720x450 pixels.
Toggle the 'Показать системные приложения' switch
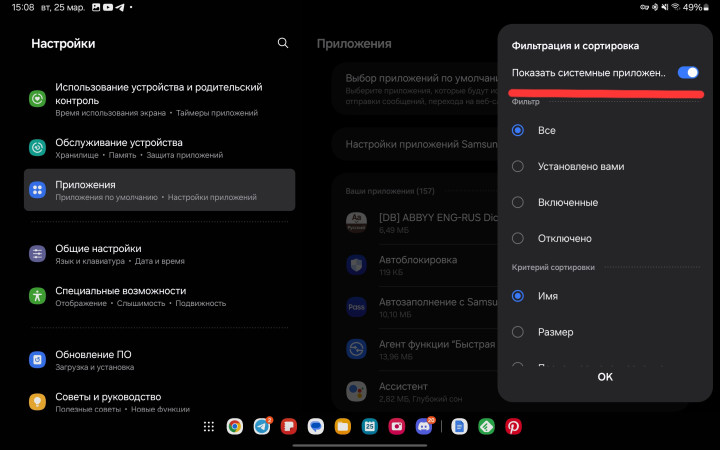pos(687,72)
